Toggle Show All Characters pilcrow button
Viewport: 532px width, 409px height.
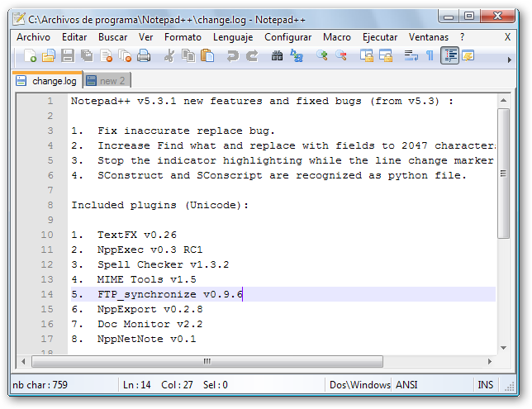(430, 56)
